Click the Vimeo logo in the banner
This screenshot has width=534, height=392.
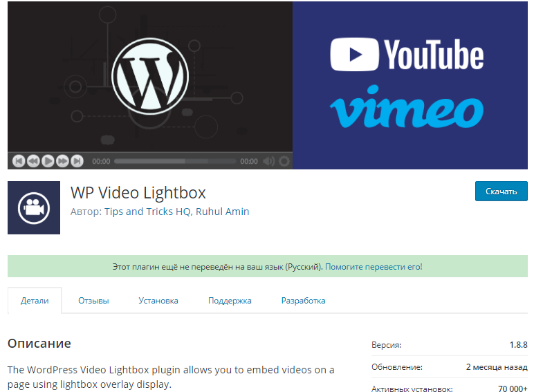point(407,107)
